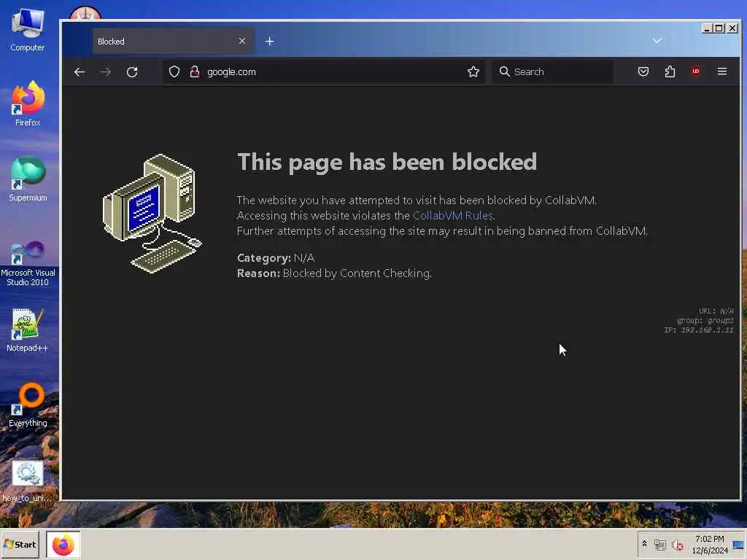Click the 'Category: N/A' text
This screenshot has width=747, height=560.
tap(275, 257)
